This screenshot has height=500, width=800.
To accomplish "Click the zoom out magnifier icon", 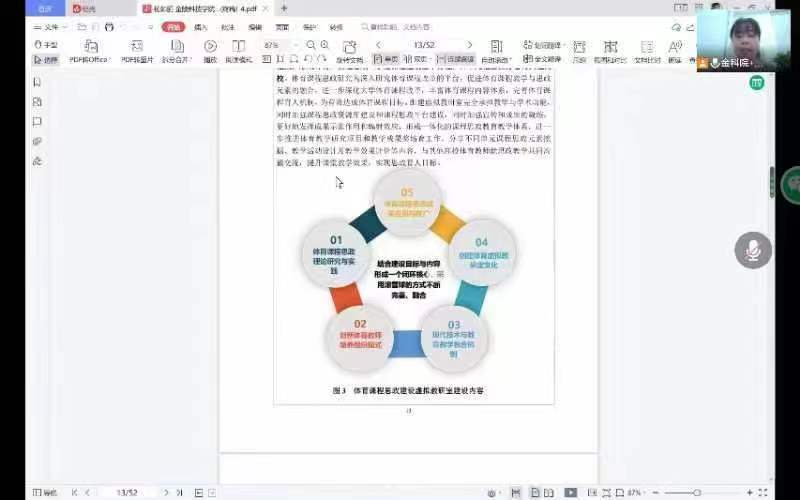I will 311,45.
